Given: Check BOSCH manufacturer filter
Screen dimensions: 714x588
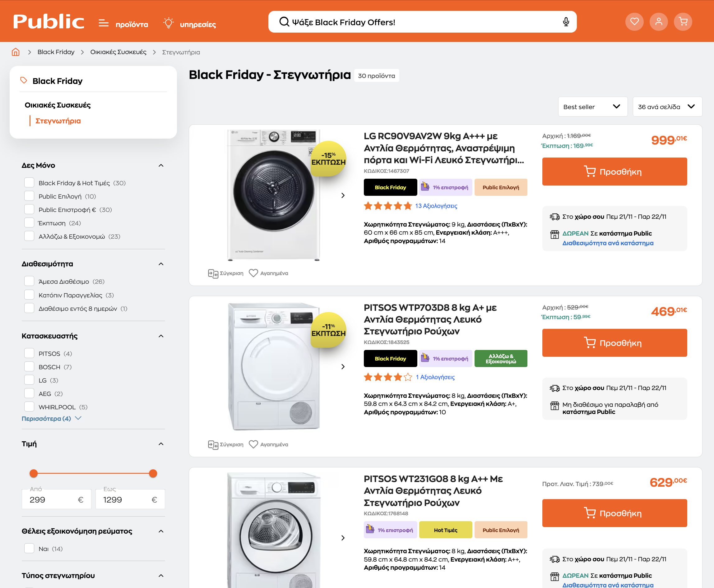Looking at the screenshot, I should (29, 366).
